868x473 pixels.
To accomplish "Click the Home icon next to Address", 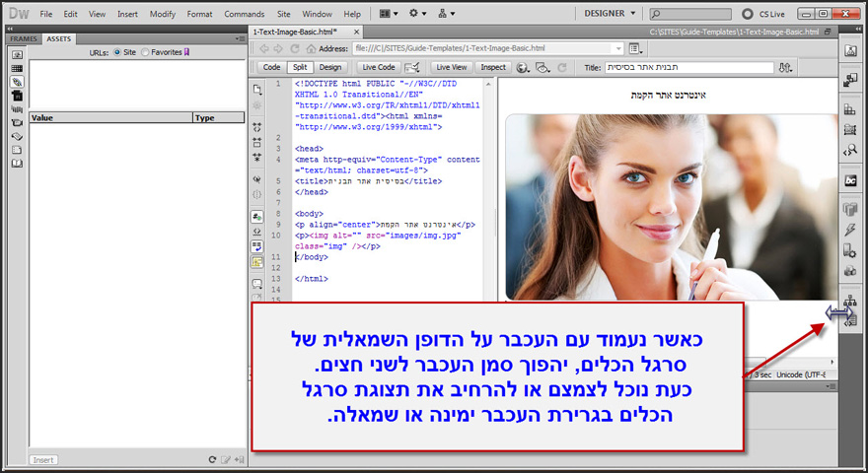I will [311, 48].
